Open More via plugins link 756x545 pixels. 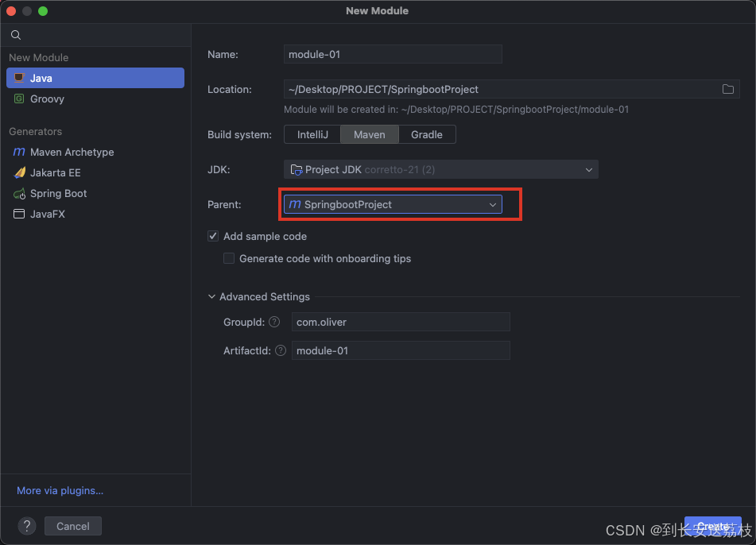pyautogui.click(x=60, y=490)
